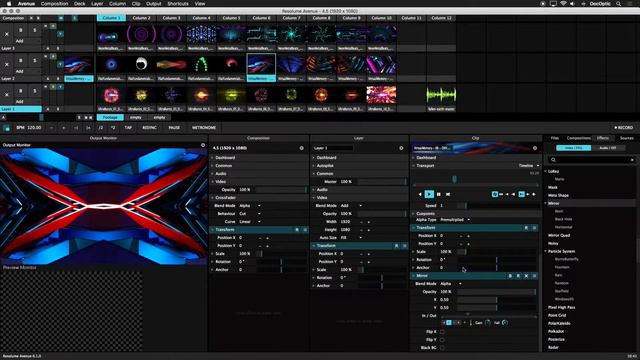Open the Composition menu in menu bar
The image size is (640, 360).
tap(54, 4)
